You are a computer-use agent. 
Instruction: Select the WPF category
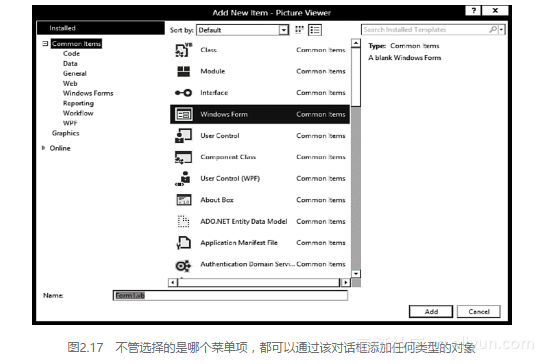[x=70, y=123]
